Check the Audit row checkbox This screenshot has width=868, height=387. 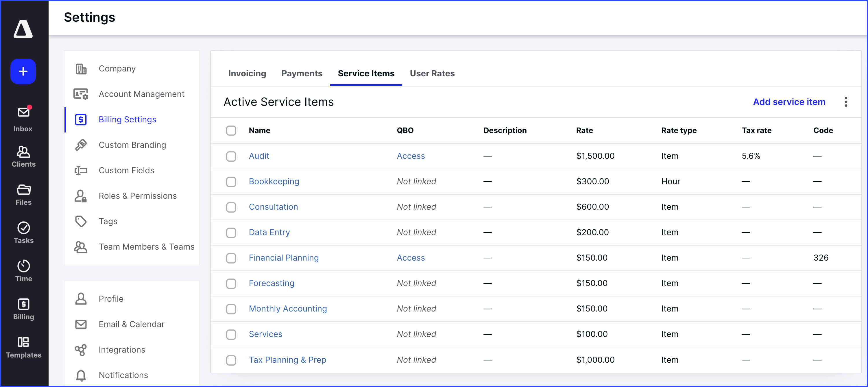[x=231, y=156]
